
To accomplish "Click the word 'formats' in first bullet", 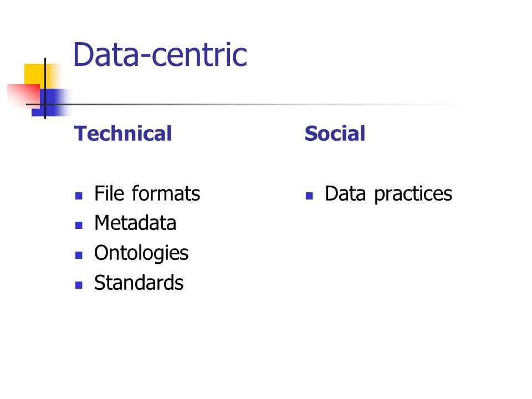I will tap(166, 193).
